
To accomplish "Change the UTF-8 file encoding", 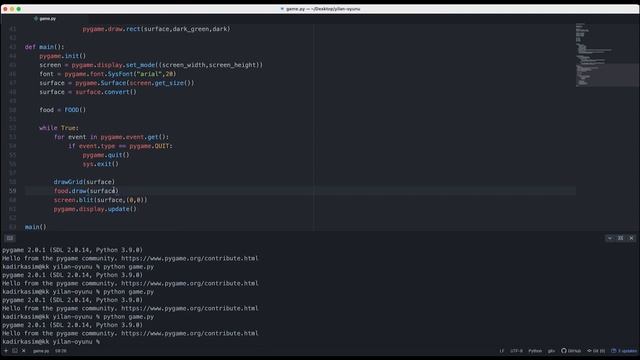I will [516, 351].
